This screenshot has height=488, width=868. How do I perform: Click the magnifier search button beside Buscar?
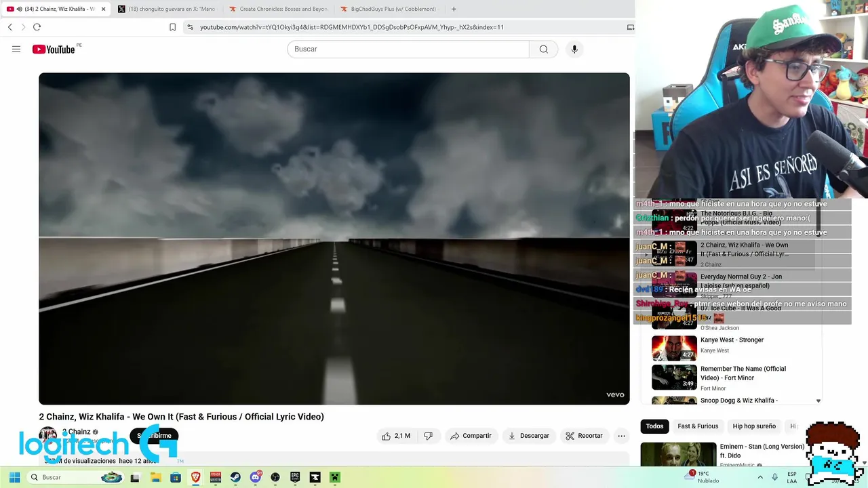click(x=543, y=49)
